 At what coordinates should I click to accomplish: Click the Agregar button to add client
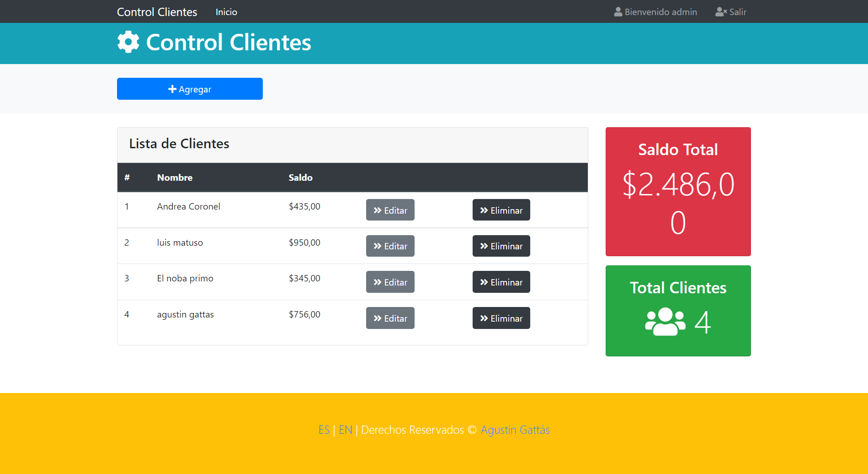190,89
